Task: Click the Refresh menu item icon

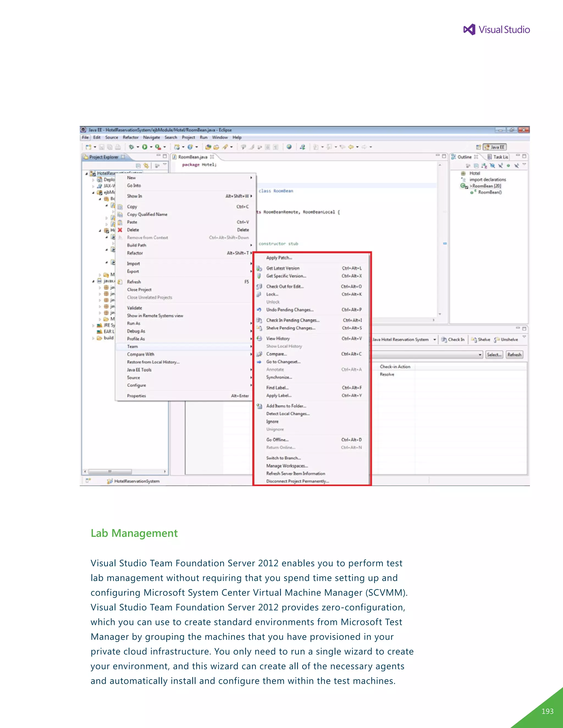Action: 120,282
